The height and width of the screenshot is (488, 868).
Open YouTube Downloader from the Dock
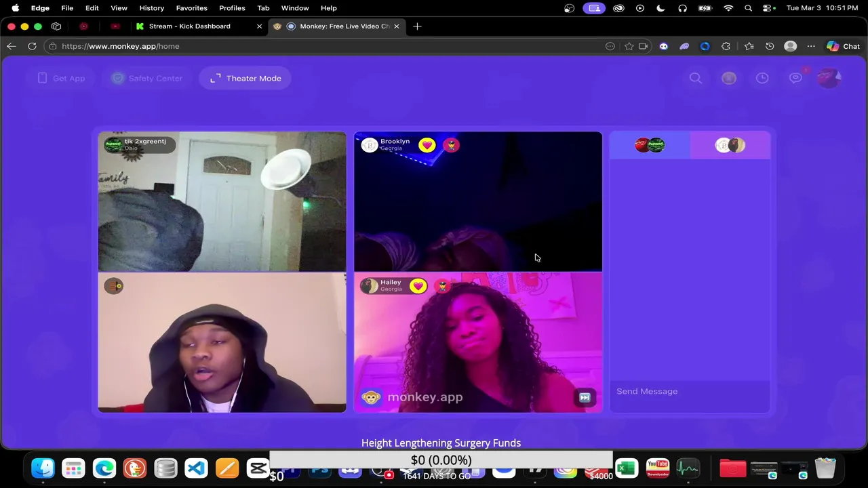click(658, 468)
